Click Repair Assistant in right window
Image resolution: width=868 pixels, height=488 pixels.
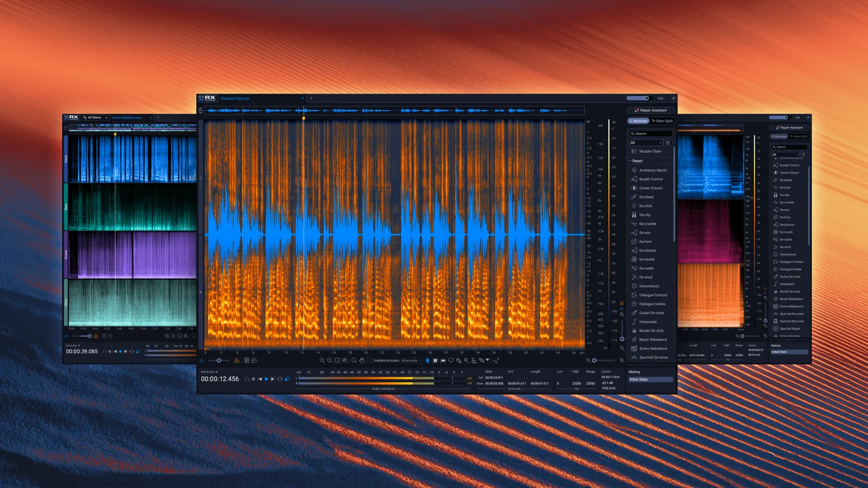[x=789, y=127]
